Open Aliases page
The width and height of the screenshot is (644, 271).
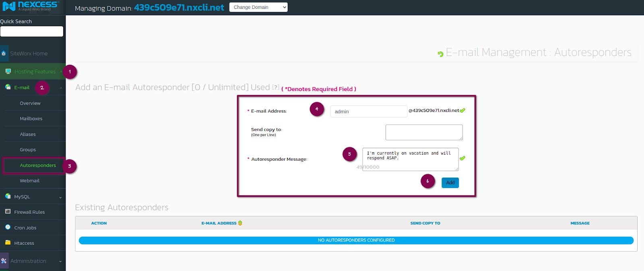(28, 134)
